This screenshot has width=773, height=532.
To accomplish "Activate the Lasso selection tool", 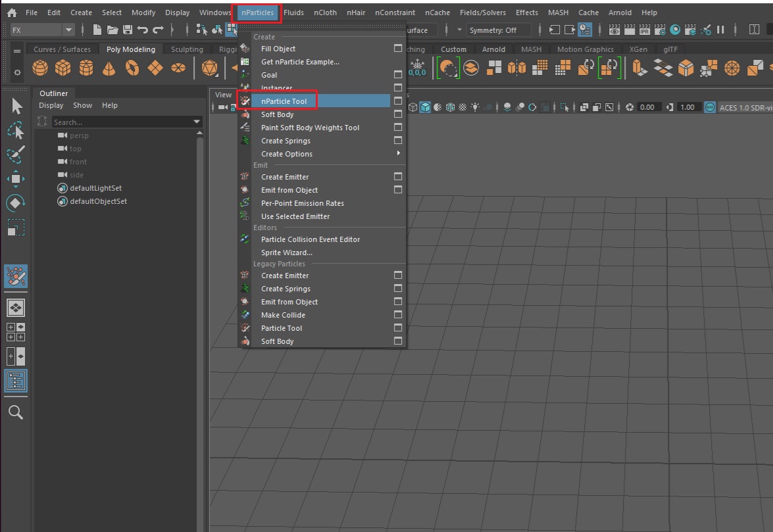I will [16, 131].
